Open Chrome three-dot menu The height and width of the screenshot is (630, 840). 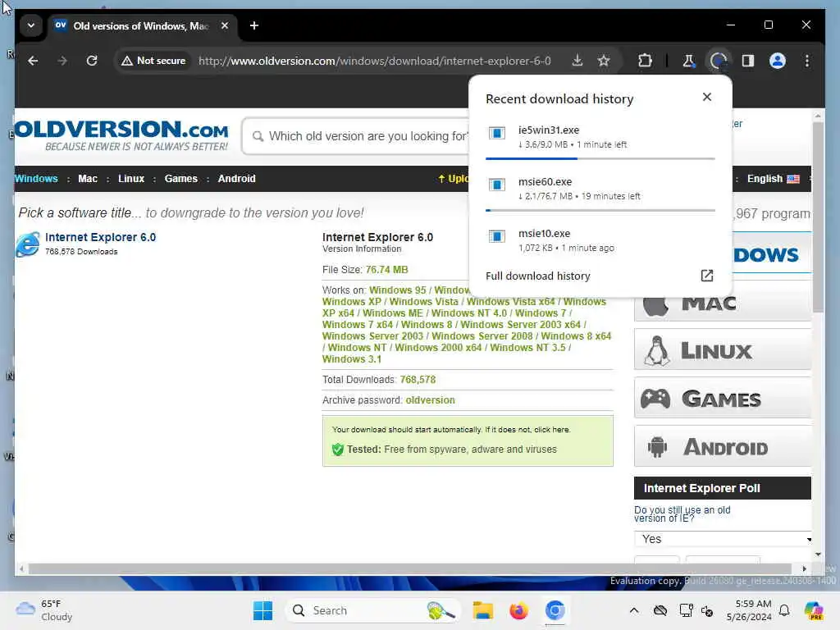807,61
